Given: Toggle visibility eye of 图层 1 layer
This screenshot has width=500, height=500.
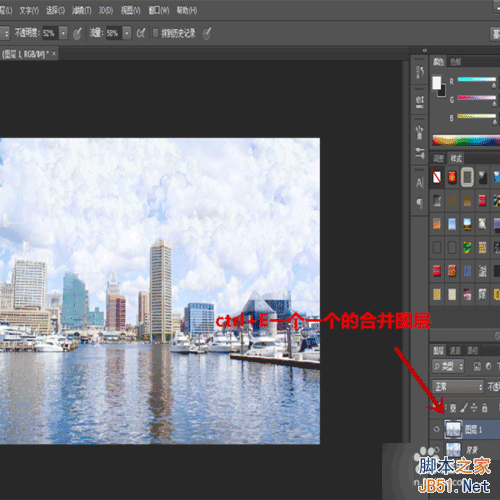Looking at the screenshot, I should (436, 429).
